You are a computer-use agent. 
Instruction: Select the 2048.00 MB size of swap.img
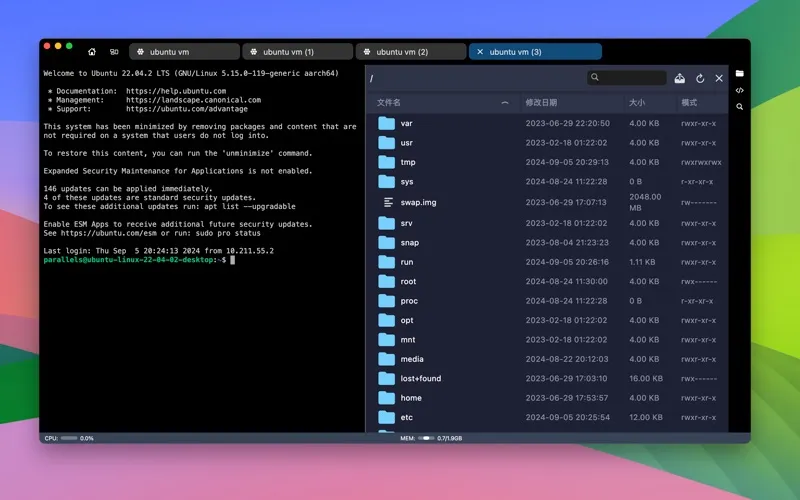645,202
